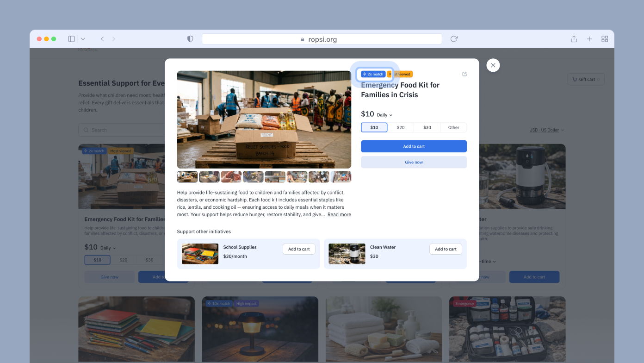Select the $20 amount option
The image size is (644, 363).
pos(401,127)
